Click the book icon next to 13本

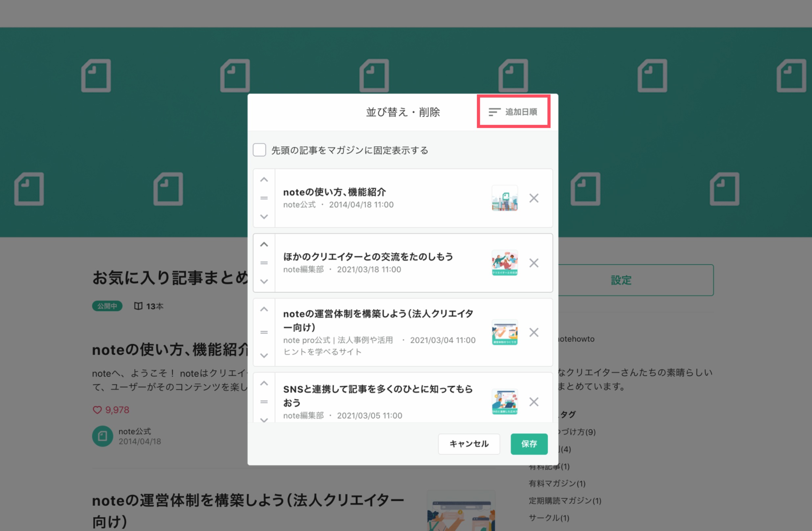[x=138, y=306]
